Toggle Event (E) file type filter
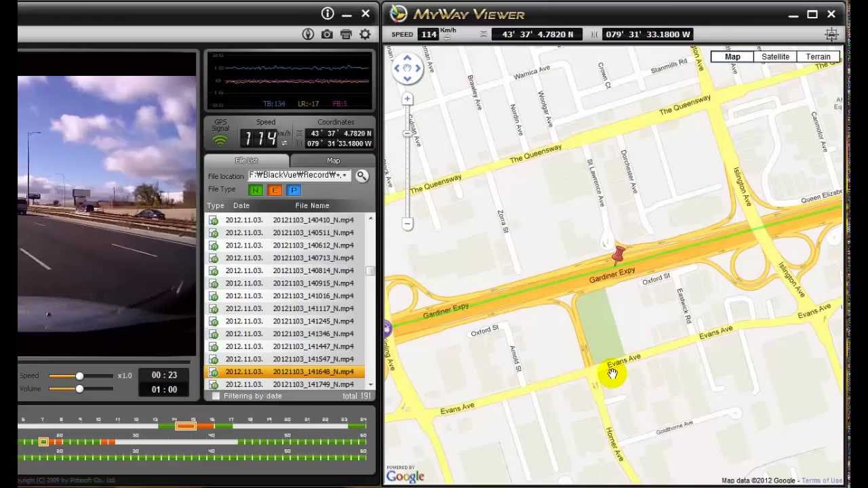 point(275,190)
